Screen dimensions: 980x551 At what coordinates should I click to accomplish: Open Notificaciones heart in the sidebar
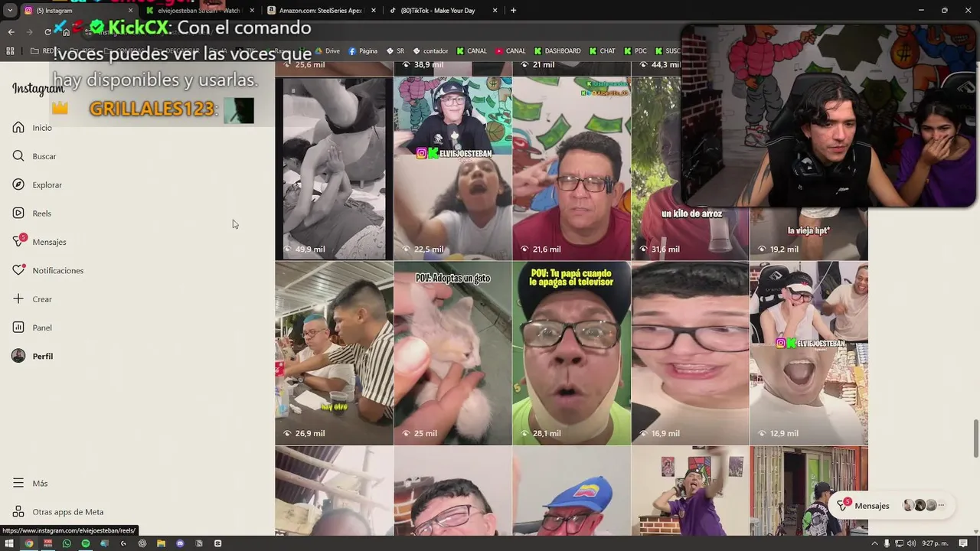tap(18, 270)
